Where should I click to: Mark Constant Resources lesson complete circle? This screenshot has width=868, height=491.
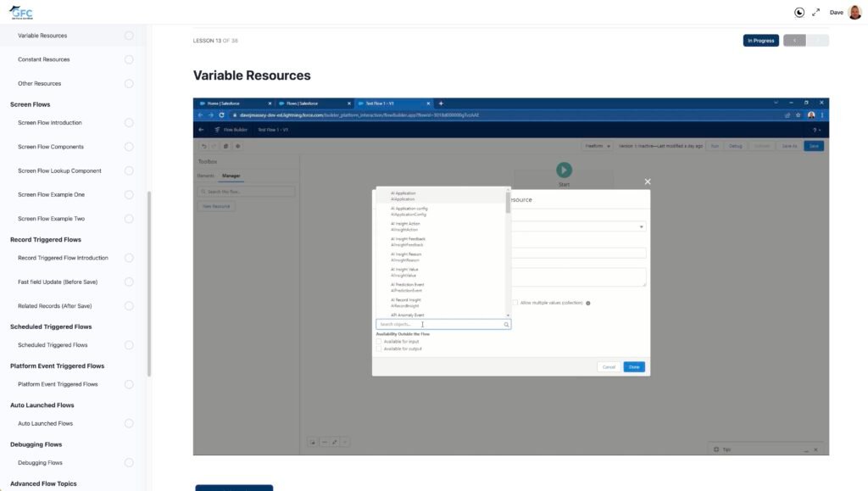pos(129,59)
